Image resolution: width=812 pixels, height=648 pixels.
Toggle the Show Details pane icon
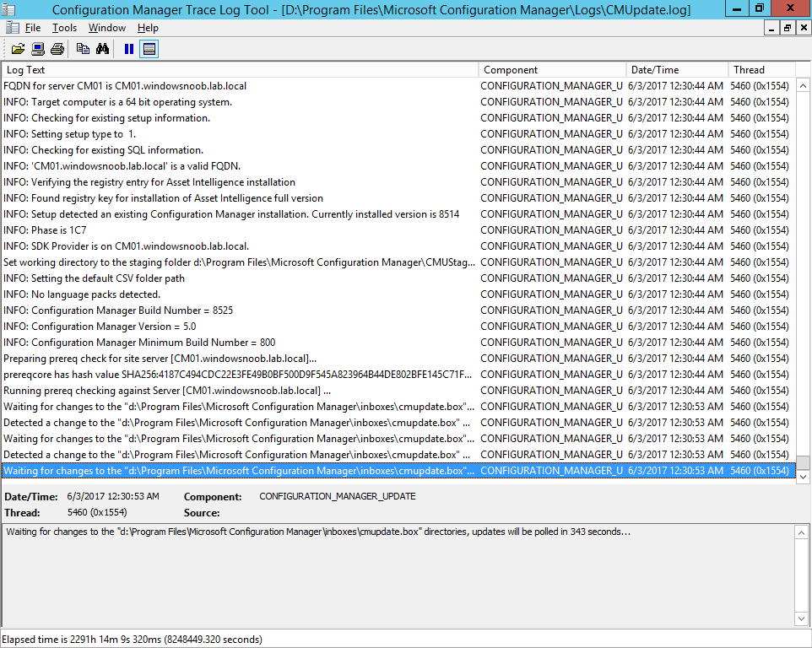point(149,49)
